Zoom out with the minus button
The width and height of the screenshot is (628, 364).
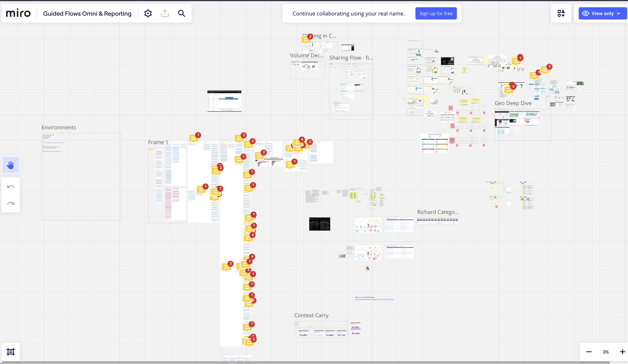click(589, 352)
